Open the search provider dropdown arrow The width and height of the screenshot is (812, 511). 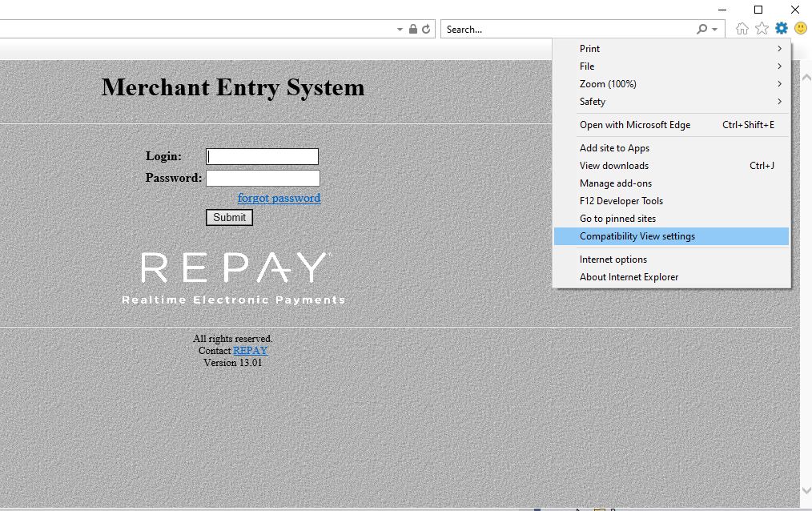(714, 30)
